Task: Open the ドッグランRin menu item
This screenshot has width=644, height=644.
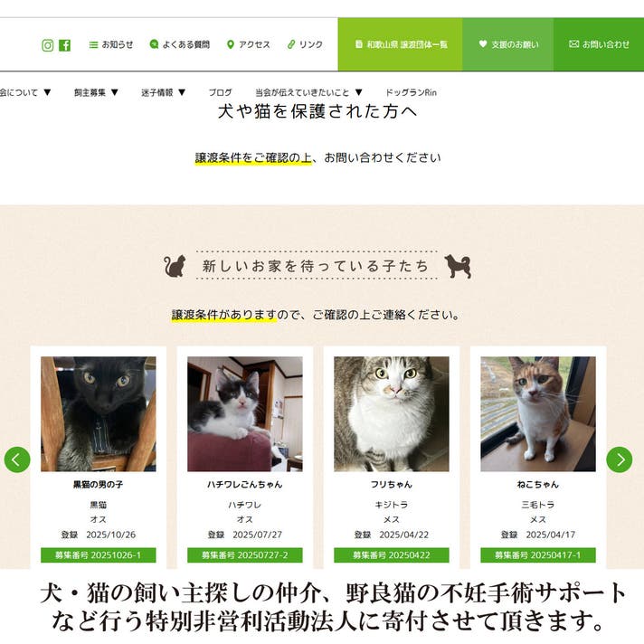Action: point(411,92)
